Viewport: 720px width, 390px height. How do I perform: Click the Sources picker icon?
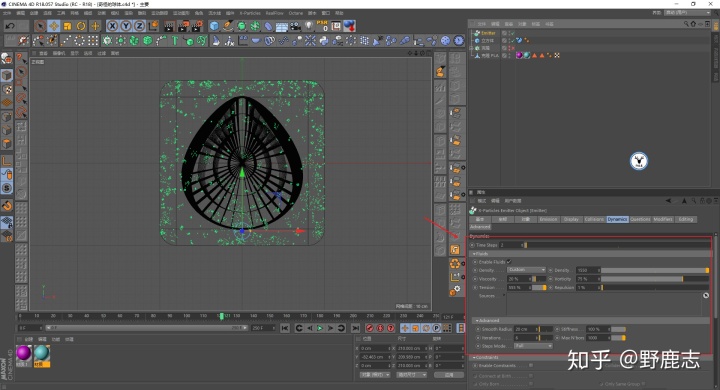[x=706, y=296]
